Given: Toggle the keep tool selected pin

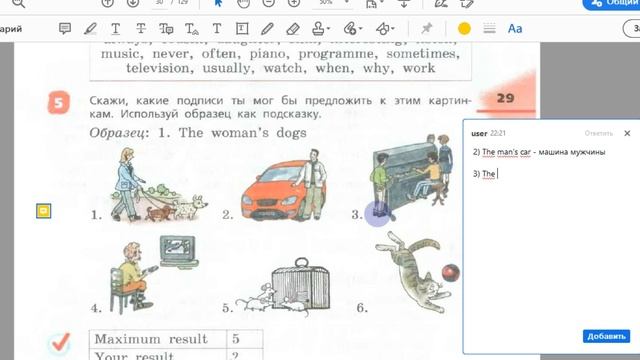Looking at the screenshot, I should [427, 28].
